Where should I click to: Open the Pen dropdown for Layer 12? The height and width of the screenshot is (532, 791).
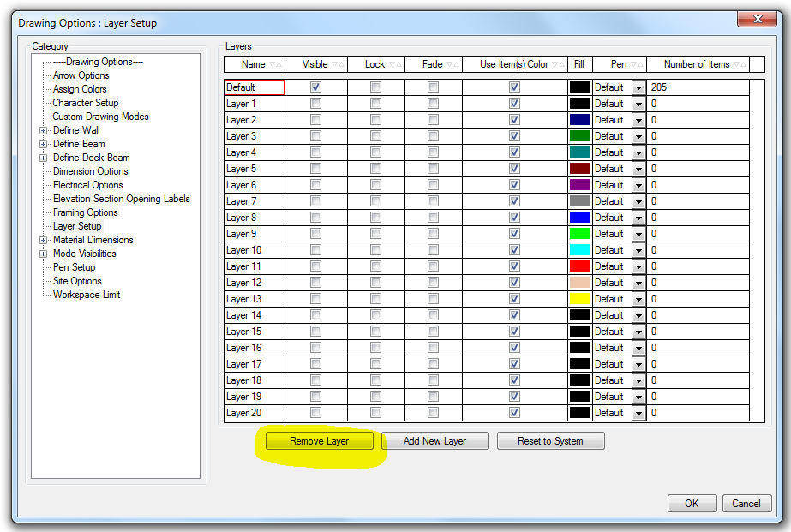pos(638,283)
